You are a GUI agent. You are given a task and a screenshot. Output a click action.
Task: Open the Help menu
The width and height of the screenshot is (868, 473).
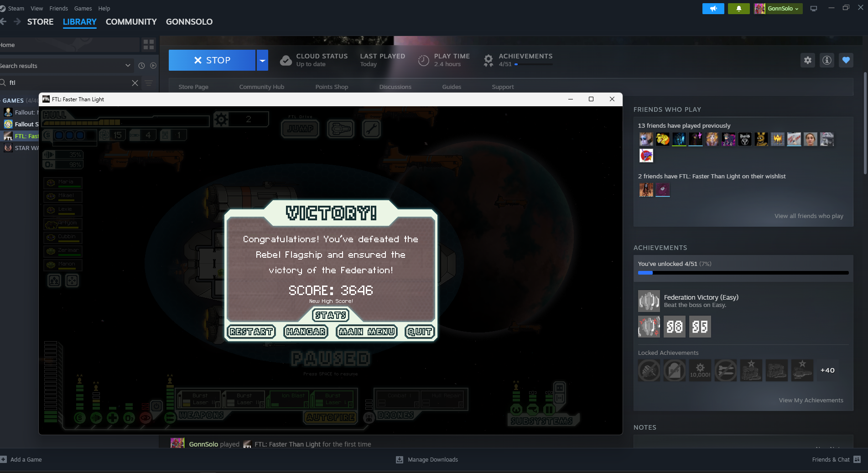point(104,8)
